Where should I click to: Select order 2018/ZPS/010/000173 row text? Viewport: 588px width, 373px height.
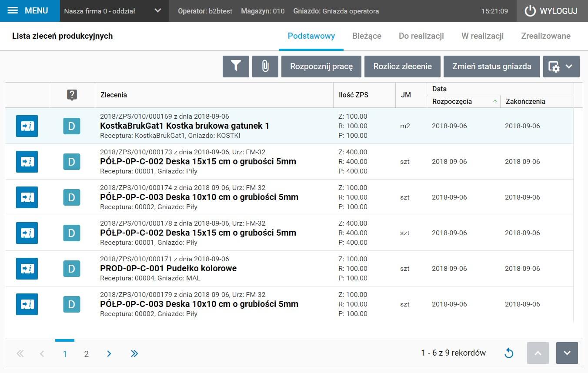pyautogui.click(x=183, y=152)
